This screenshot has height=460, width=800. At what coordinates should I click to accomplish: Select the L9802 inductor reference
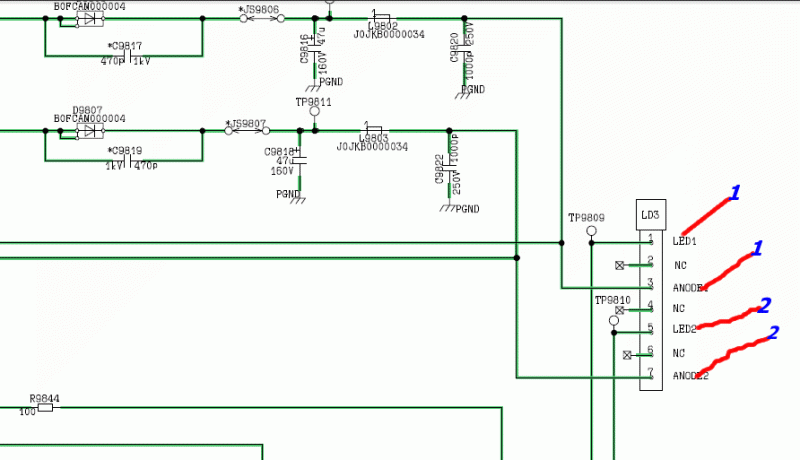pos(383,26)
